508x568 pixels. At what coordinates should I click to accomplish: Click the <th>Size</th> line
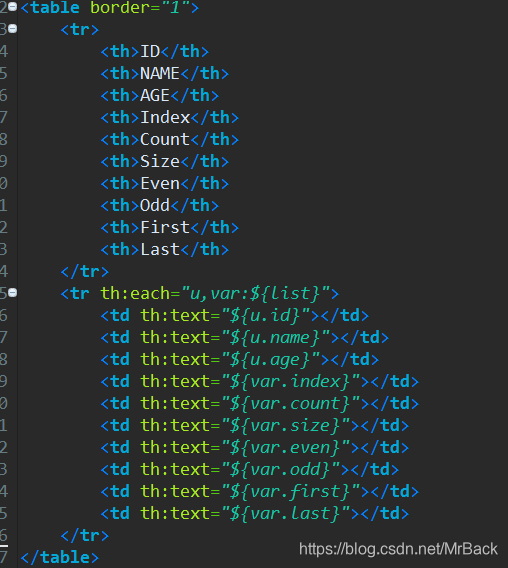[x=165, y=162]
